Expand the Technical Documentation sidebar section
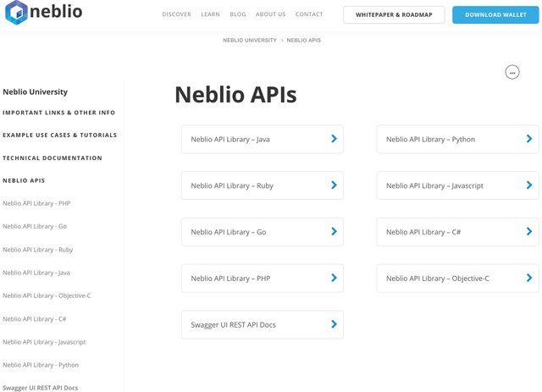 [53, 158]
